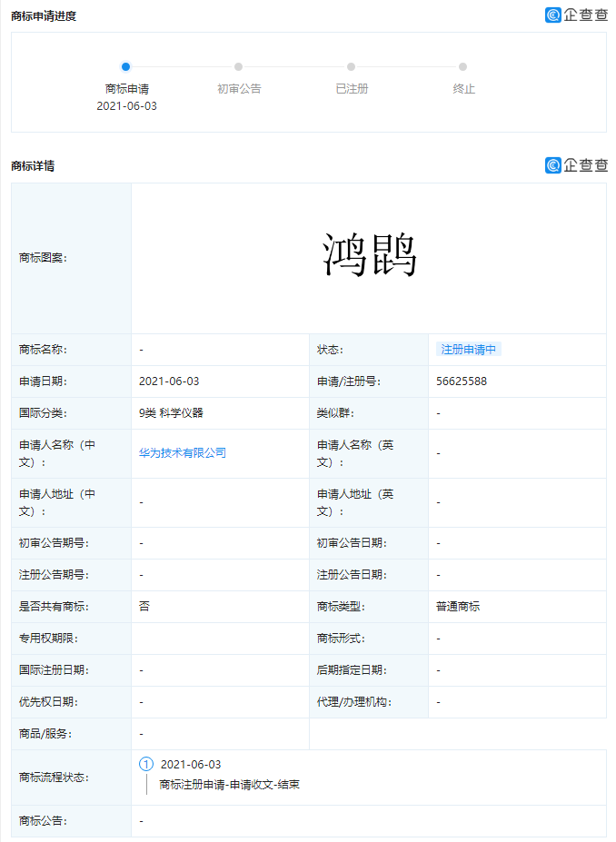Select the application number 56625588
The height and width of the screenshot is (842, 616).
[462, 381]
